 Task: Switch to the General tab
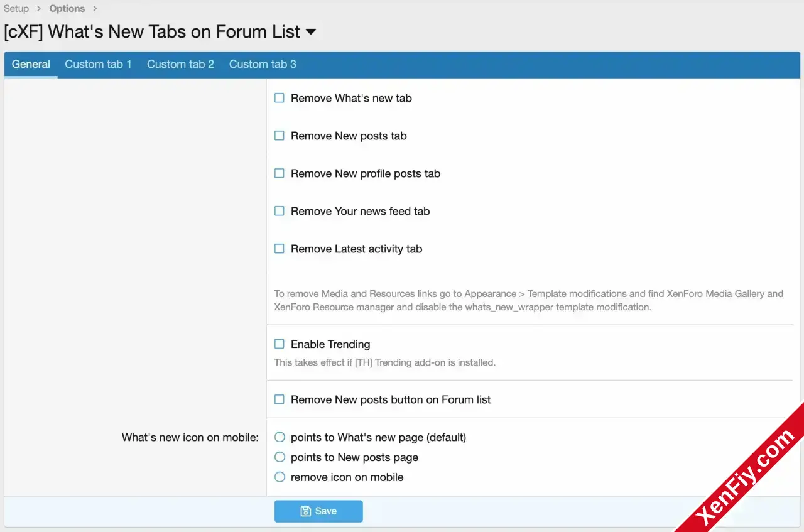tap(31, 64)
